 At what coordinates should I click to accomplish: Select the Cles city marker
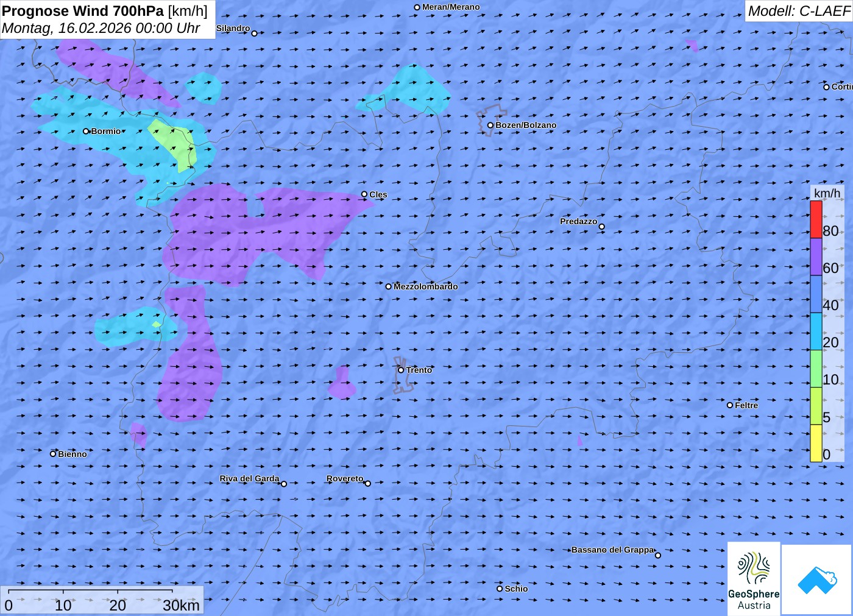pos(364,194)
